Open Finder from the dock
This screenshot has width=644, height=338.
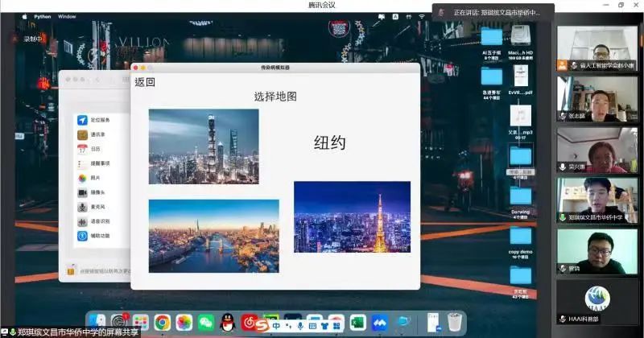click(x=97, y=323)
